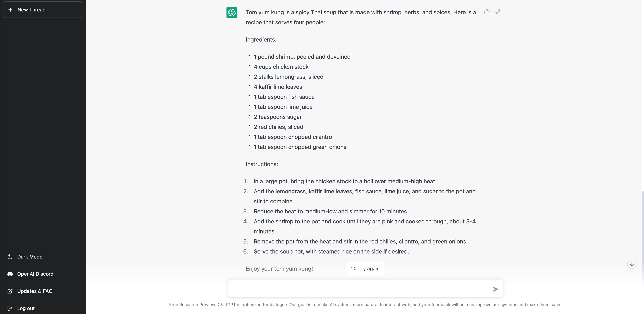Click the vertical scrollbar on the right edge

643,237
